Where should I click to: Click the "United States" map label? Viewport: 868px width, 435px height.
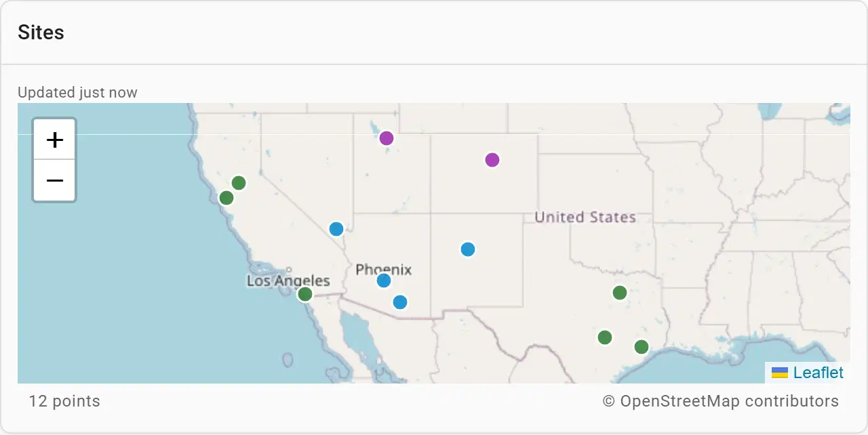(585, 217)
